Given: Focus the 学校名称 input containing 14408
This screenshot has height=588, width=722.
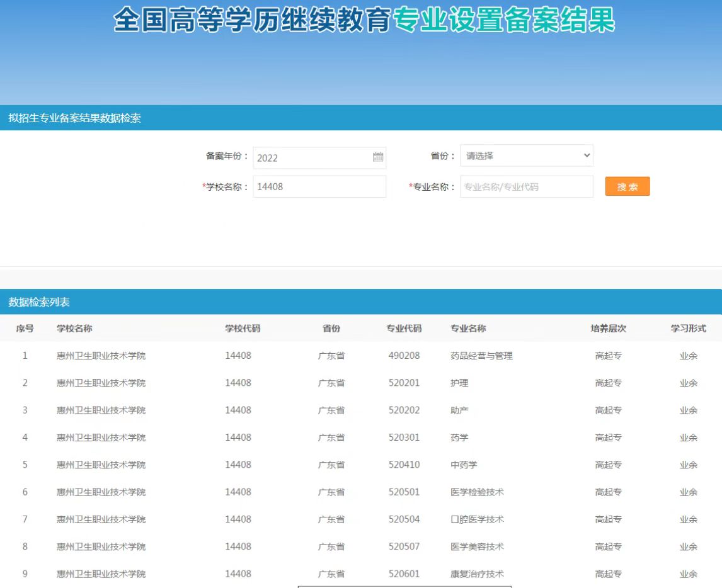Looking at the screenshot, I should pos(319,186).
